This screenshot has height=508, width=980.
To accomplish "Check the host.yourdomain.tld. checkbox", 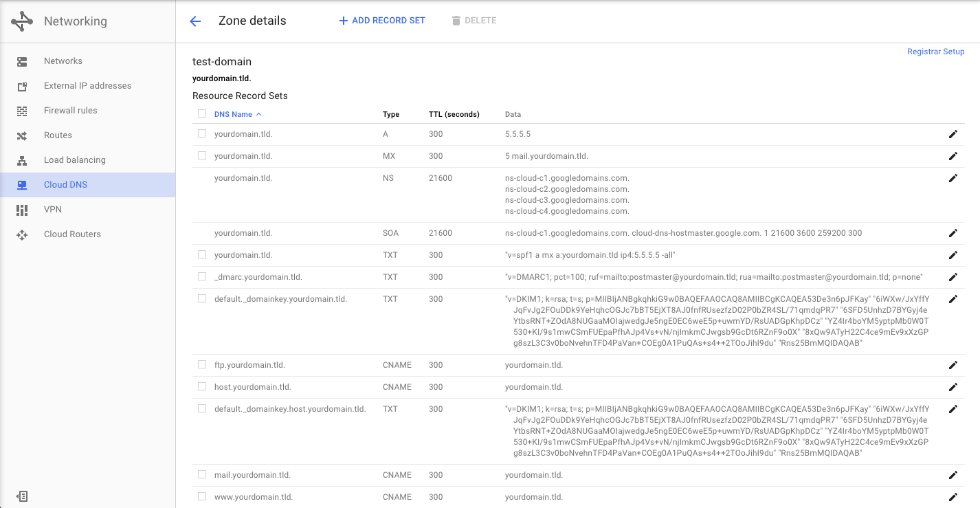I will 202,386.
